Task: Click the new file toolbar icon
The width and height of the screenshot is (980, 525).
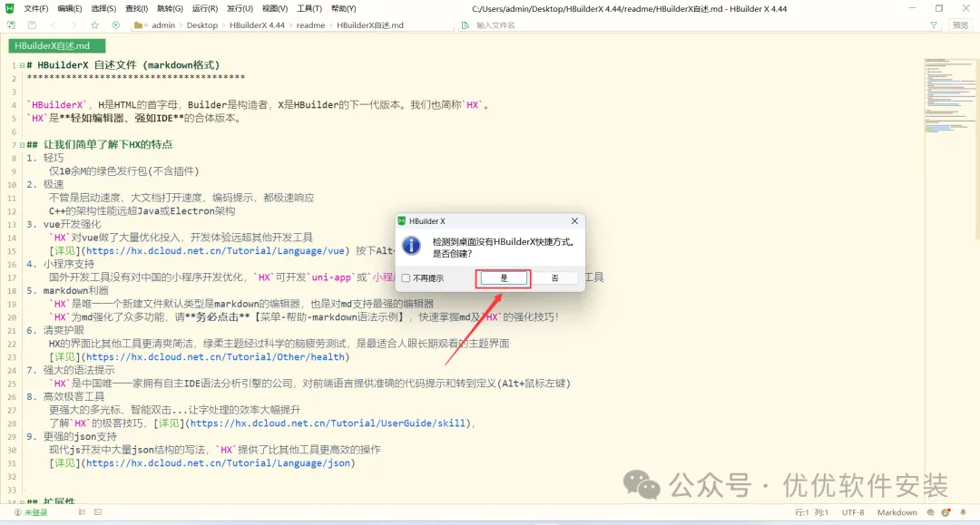Action: click(x=11, y=25)
